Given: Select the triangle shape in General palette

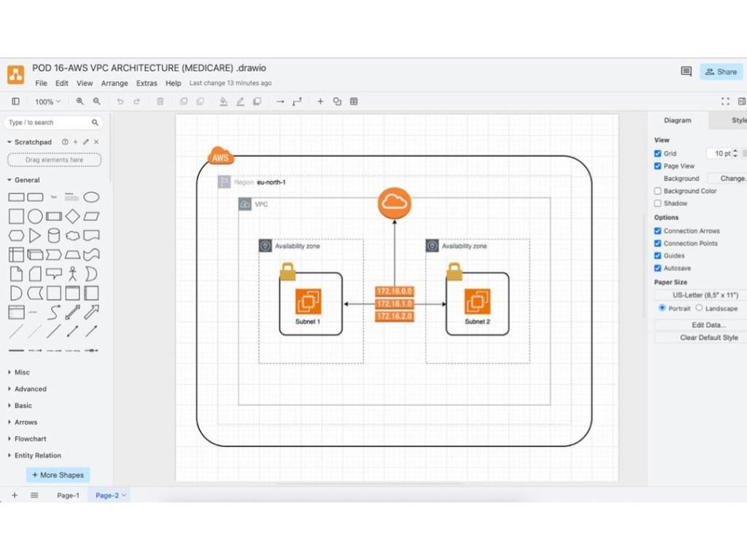Looking at the screenshot, I should 35,236.
